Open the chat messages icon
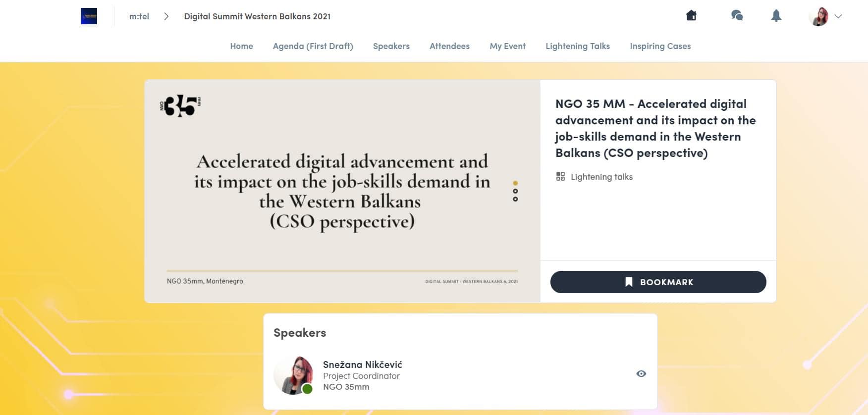The height and width of the screenshot is (415, 868). [737, 16]
